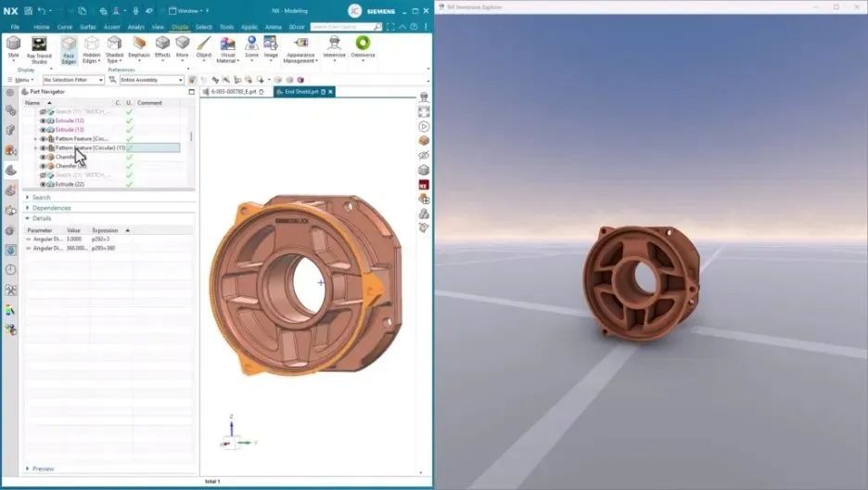The image size is (868, 490).
Task: Click the JC user profile avatar
Action: click(355, 10)
